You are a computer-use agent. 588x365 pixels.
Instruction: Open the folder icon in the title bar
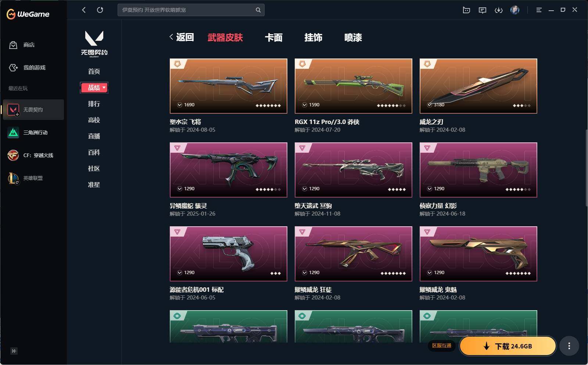[466, 10]
